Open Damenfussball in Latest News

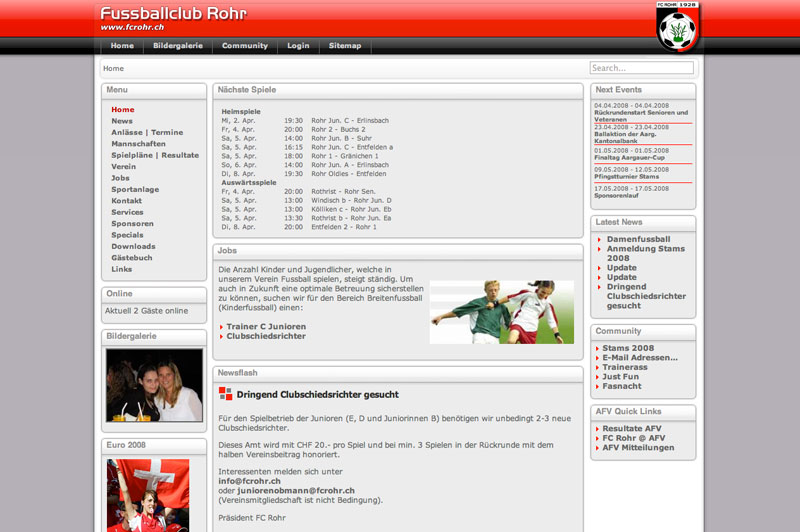click(x=638, y=239)
